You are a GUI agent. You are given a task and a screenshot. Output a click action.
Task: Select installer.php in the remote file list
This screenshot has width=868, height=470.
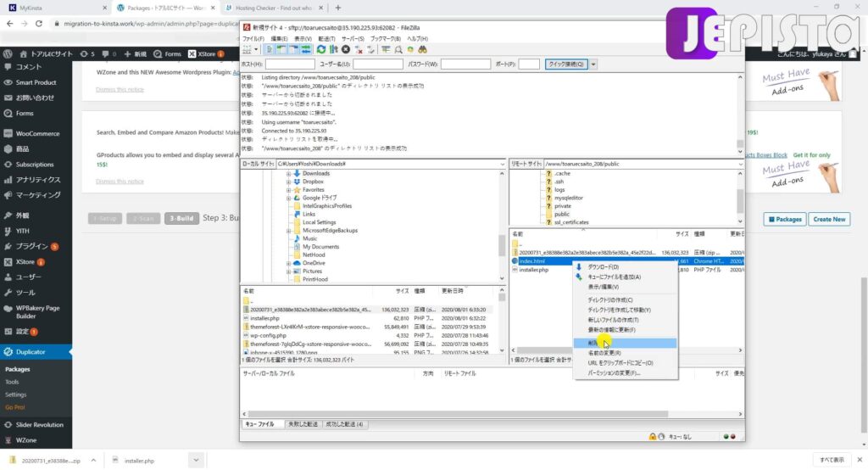coord(534,270)
